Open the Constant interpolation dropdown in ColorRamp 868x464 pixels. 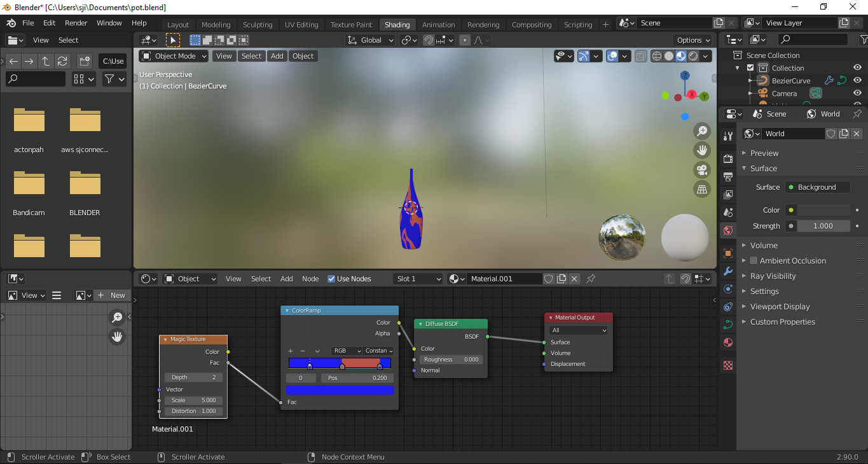pos(379,351)
